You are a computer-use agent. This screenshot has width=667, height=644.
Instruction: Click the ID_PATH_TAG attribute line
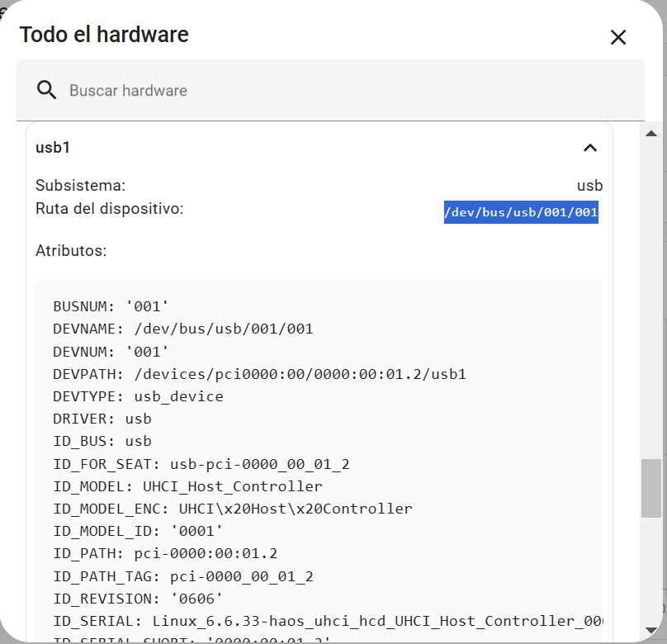(182, 575)
